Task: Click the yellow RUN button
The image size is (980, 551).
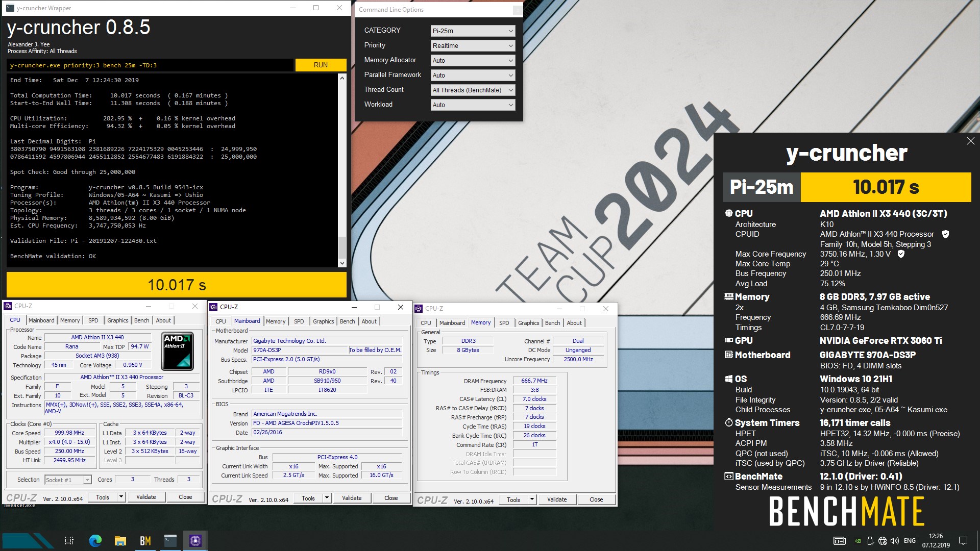Action: pos(321,65)
